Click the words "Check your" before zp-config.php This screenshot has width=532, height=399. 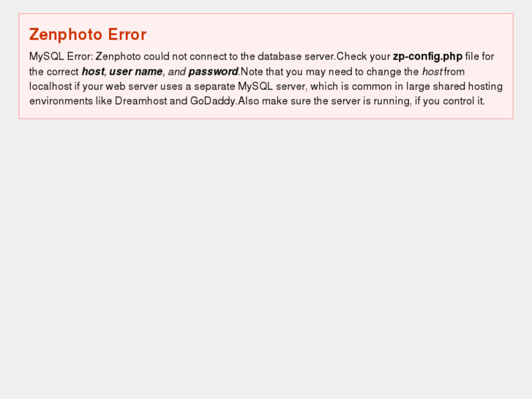363,56
